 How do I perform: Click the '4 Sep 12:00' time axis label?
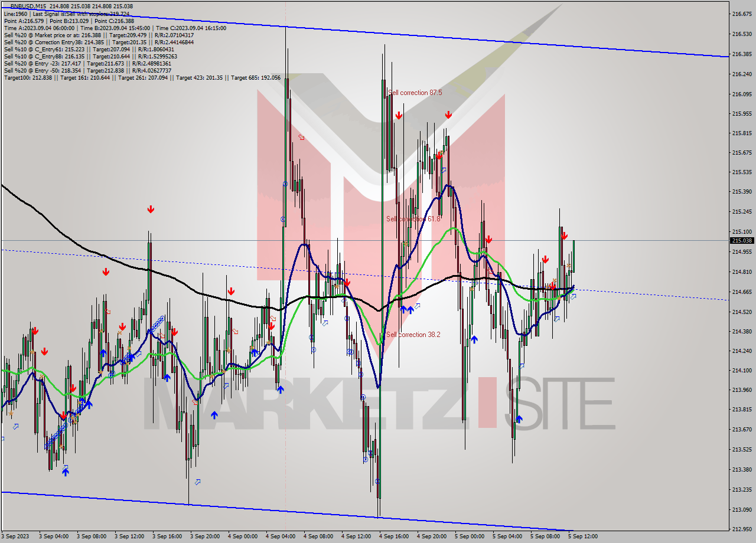(x=356, y=537)
